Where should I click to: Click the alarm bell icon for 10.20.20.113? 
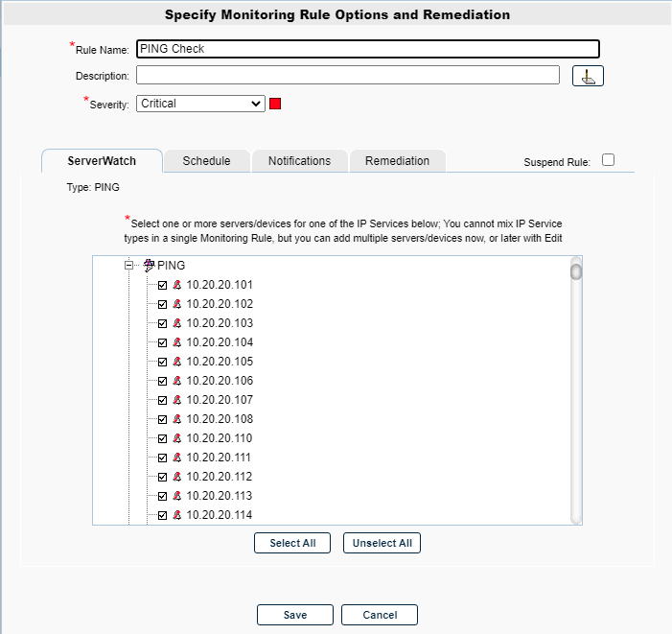point(177,496)
